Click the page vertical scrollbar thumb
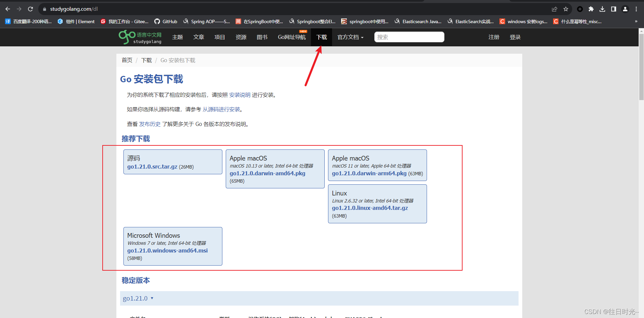The width and height of the screenshot is (644, 318). pyautogui.click(x=641, y=66)
